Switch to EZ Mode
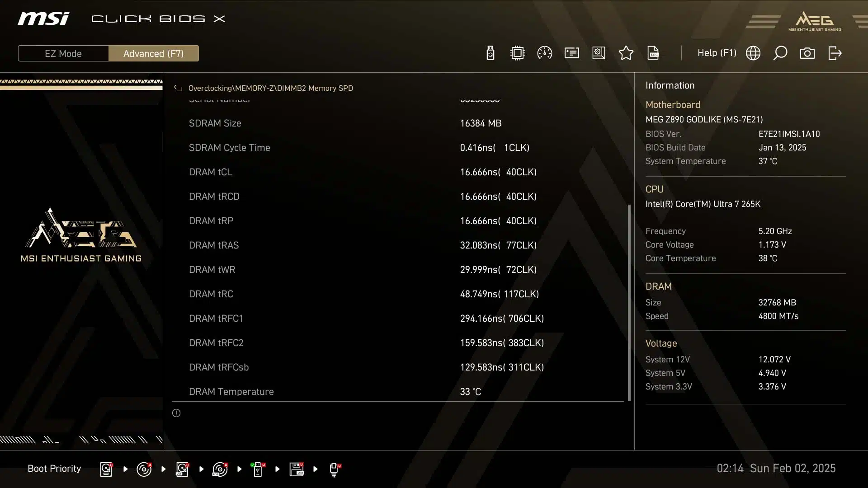The height and width of the screenshot is (488, 868). click(63, 53)
